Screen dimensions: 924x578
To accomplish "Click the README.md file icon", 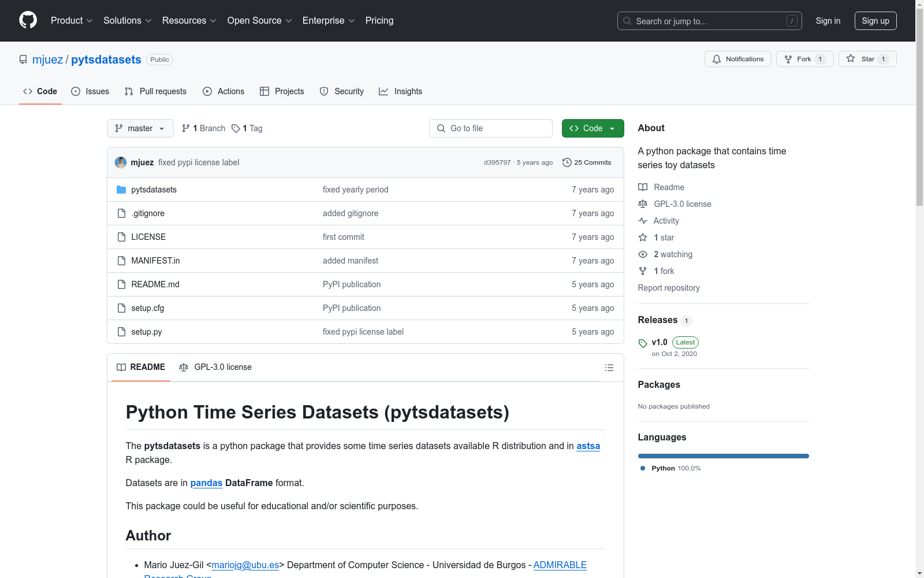I will pos(121,284).
